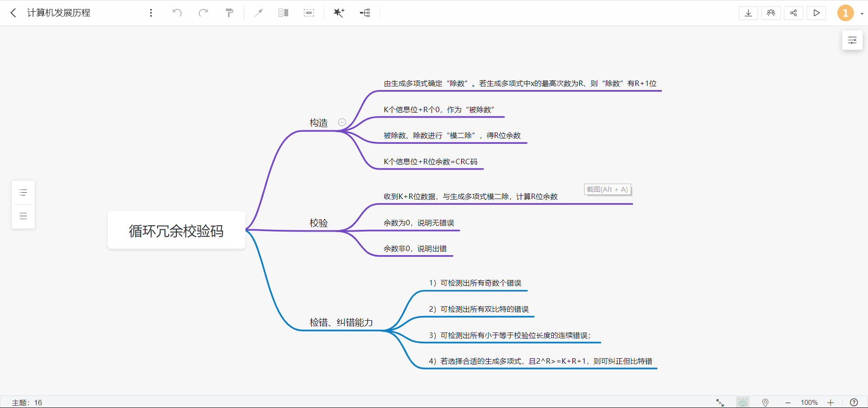This screenshot has height=408, width=868.
Task: Open dropdown arrow beside avatar
Action: [x=862, y=14]
